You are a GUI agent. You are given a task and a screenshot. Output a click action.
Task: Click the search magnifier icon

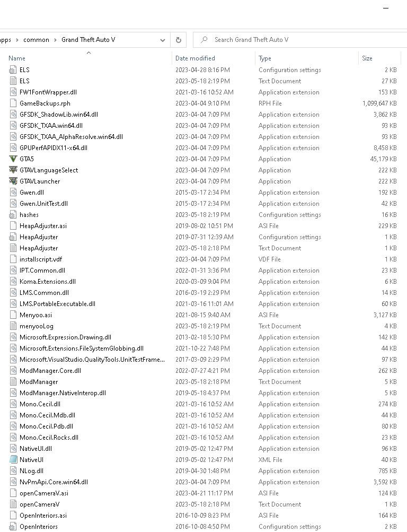pyautogui.click(x=204, y=40)
